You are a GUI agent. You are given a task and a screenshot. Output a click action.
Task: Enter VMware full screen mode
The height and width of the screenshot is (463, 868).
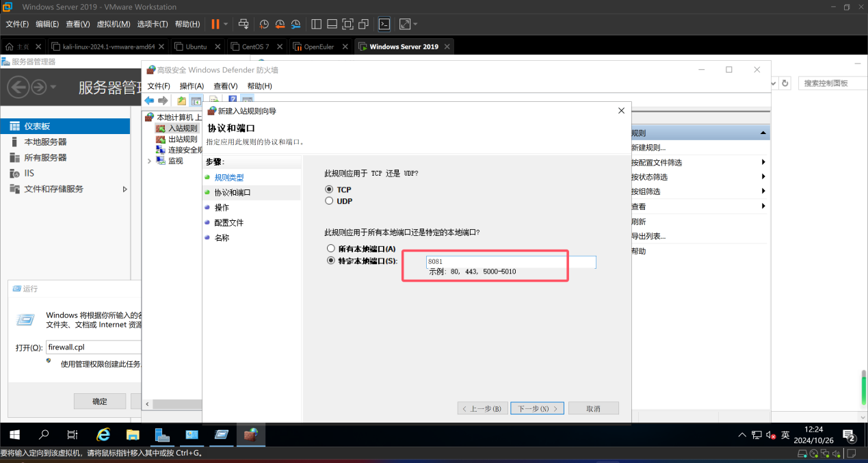click(347, 24)
